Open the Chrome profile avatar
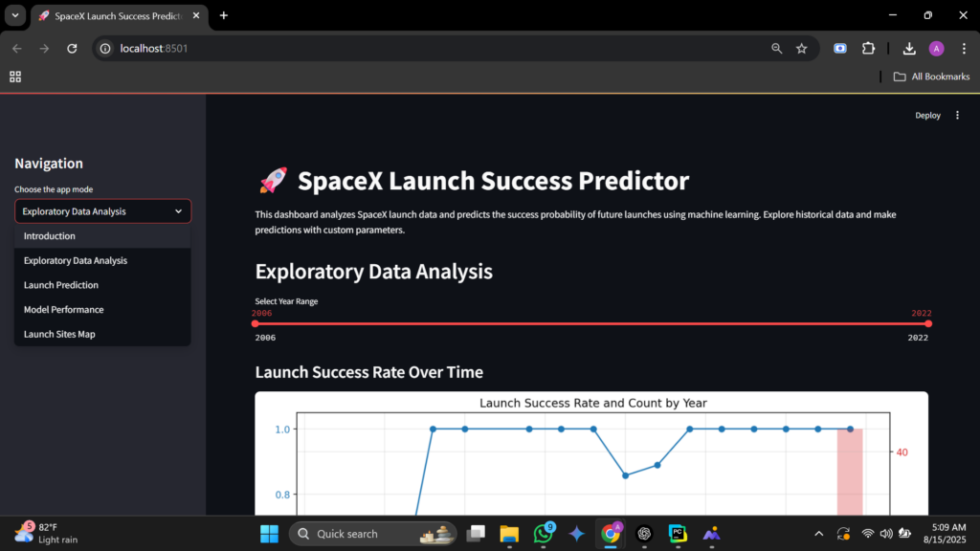980x551 pixels. (936, 48)
